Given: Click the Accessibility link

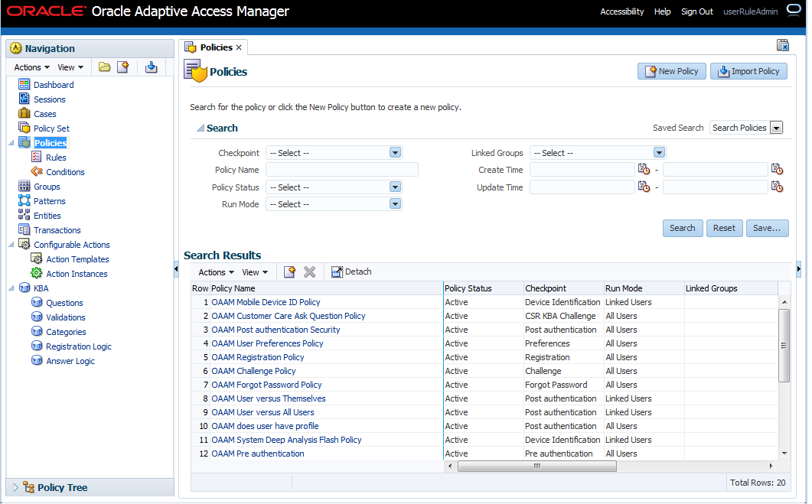Looking at the screenshot, I should click(x=622, y=11).
